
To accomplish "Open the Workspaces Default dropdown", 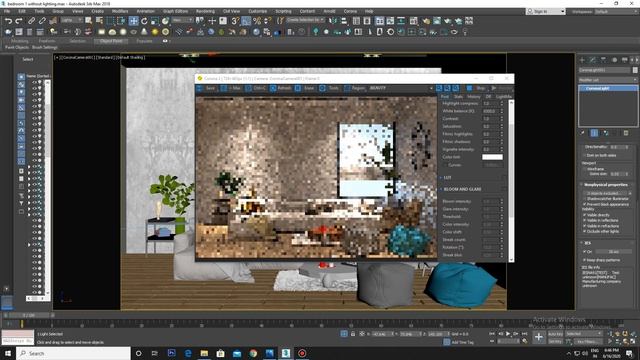I will [x=616, y=11].
